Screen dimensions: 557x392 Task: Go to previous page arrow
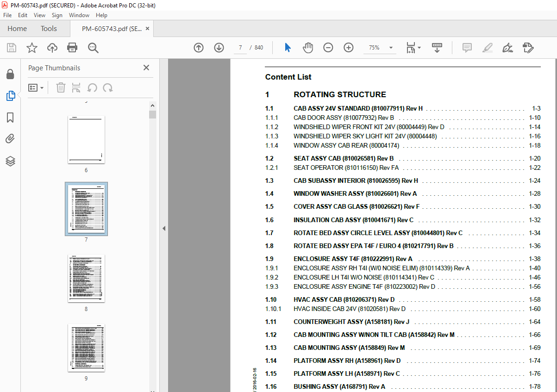(x=199, y=48)
